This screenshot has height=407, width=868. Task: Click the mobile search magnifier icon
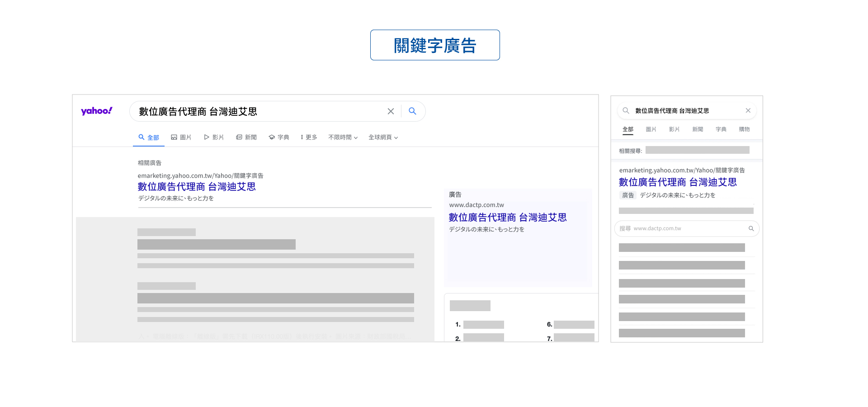click(626, 111)
